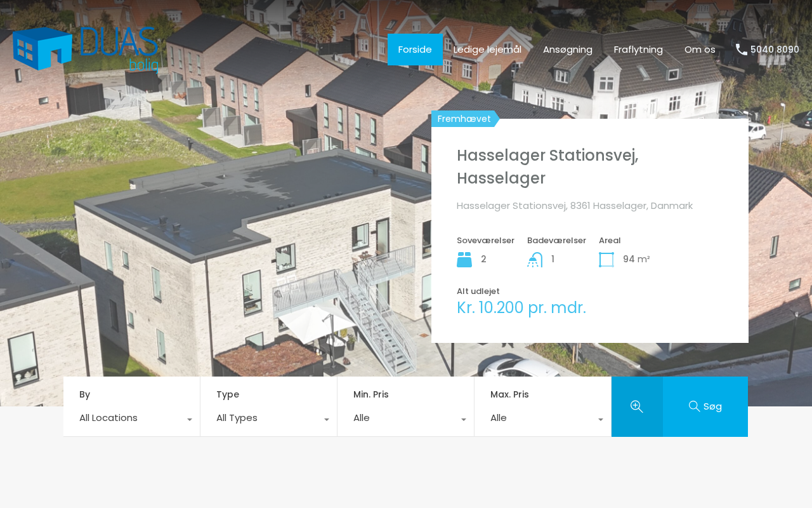The image size is (812, 508).
Task: Click the shower icon under Badeværelser
Action: click(x=535, y=260)
